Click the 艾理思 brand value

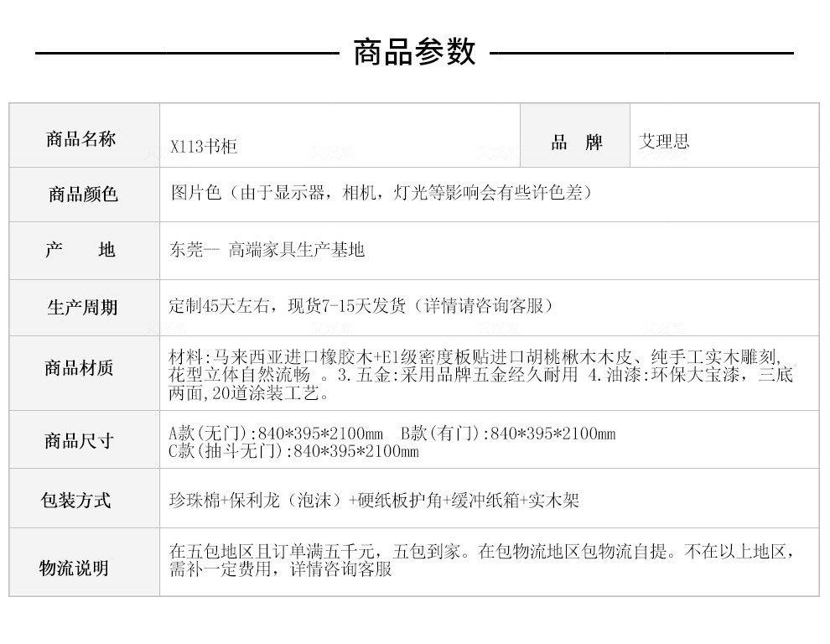pos(664,141)
